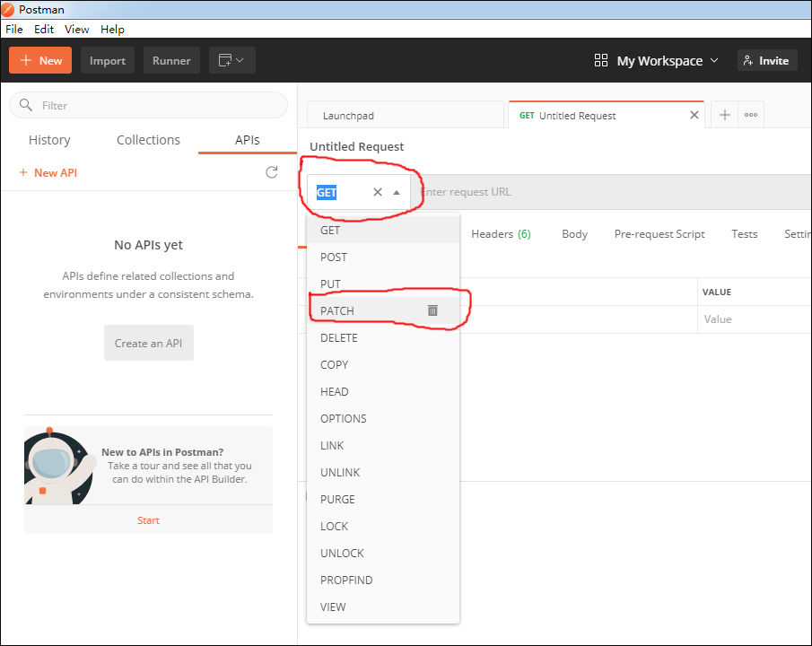The image size is (812, 646).
Task: Invite teammates with Invite button
Action: (x=767, y=61)
